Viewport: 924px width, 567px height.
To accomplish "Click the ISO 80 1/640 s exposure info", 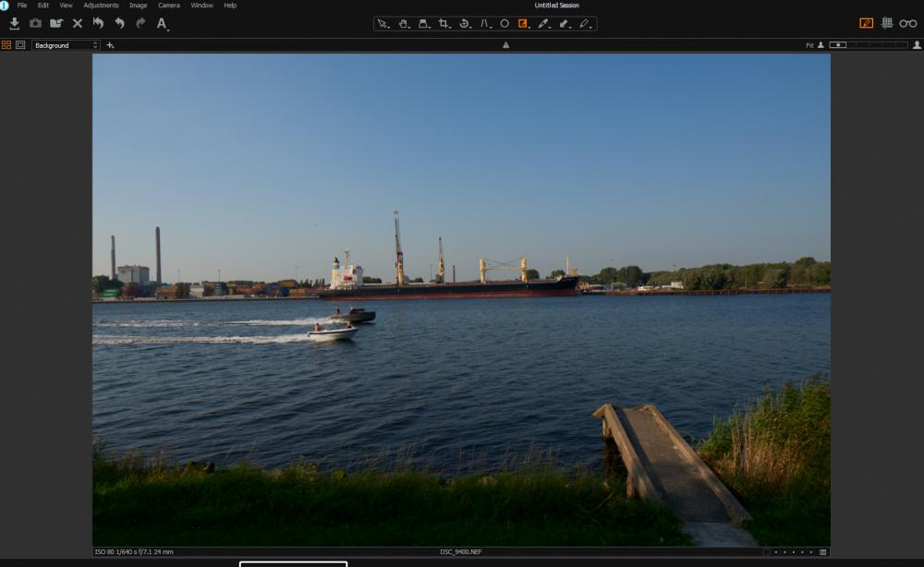I will 134,551.
